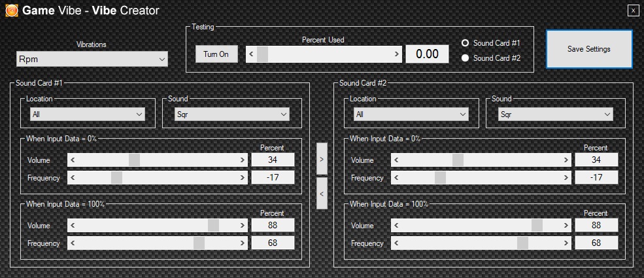644x278 pixels.
Task: Click Sound Card #1 0% Volume value 34
Action: pos(273,160)
